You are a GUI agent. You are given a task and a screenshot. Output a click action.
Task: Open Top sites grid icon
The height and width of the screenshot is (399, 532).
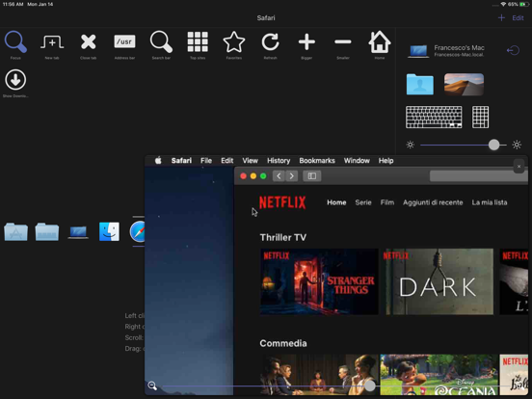[x=198, y=42]
